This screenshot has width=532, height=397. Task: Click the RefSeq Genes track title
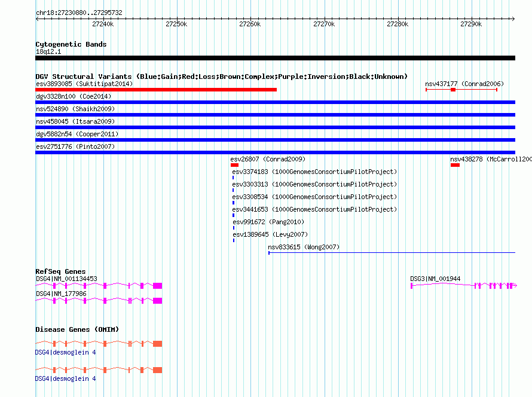[60, 271]
